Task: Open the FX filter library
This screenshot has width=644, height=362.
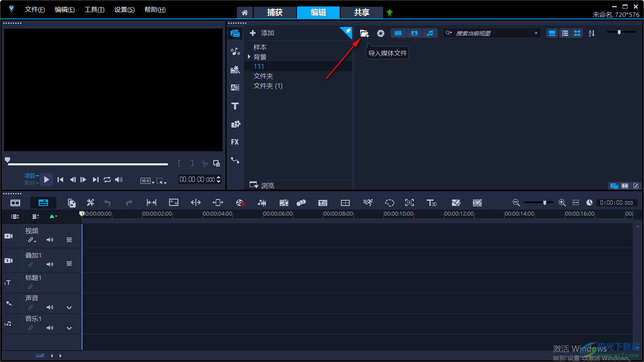Action: [x=235, y=142]
